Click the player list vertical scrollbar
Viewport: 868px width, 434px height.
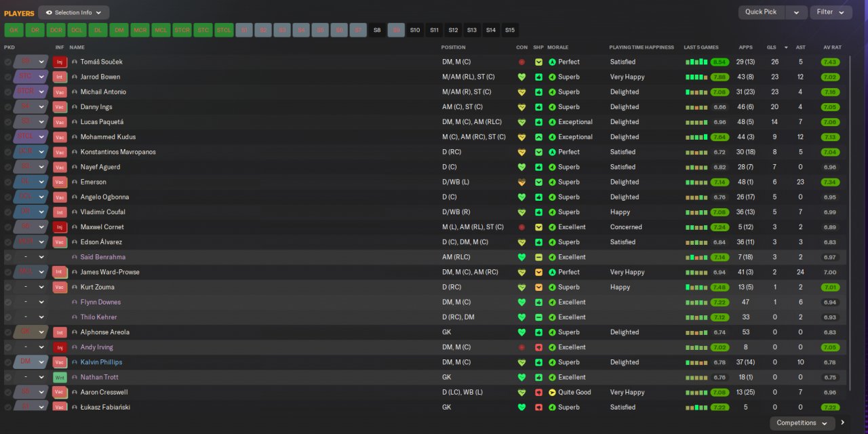[x=850, y=224]
